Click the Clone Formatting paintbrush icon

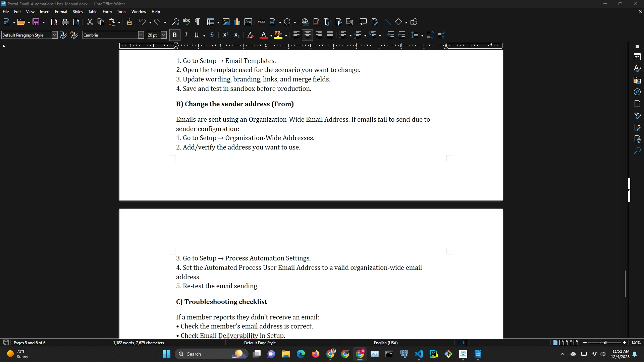tap(129, 22)
